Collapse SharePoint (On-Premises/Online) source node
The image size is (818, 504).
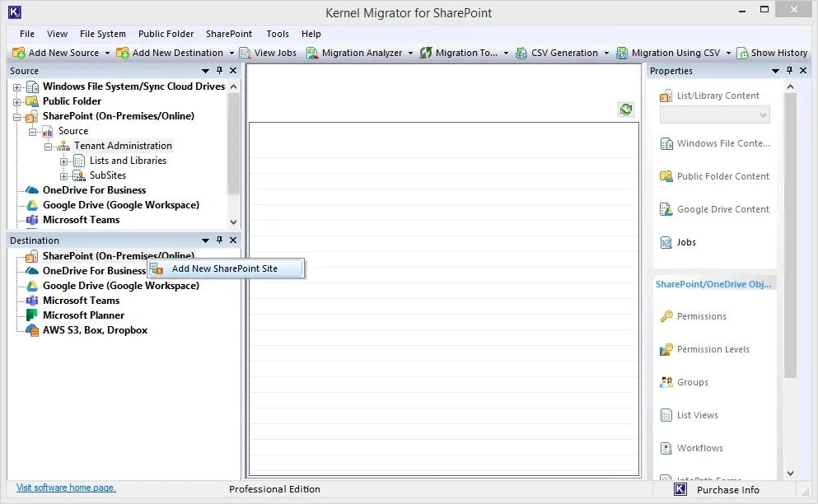pyautogui.click(x=16, y=118)
